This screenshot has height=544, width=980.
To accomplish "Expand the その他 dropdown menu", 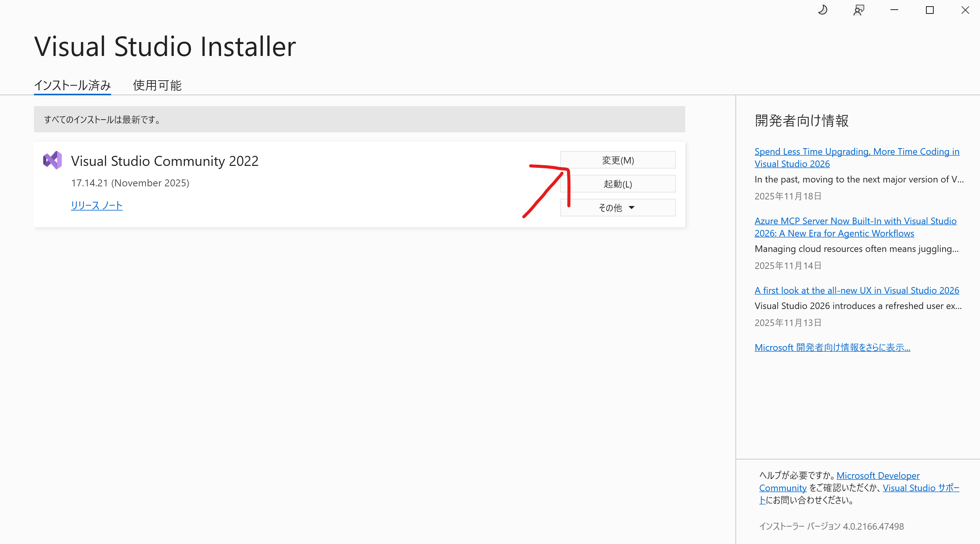I will click(x=618, y=208).
